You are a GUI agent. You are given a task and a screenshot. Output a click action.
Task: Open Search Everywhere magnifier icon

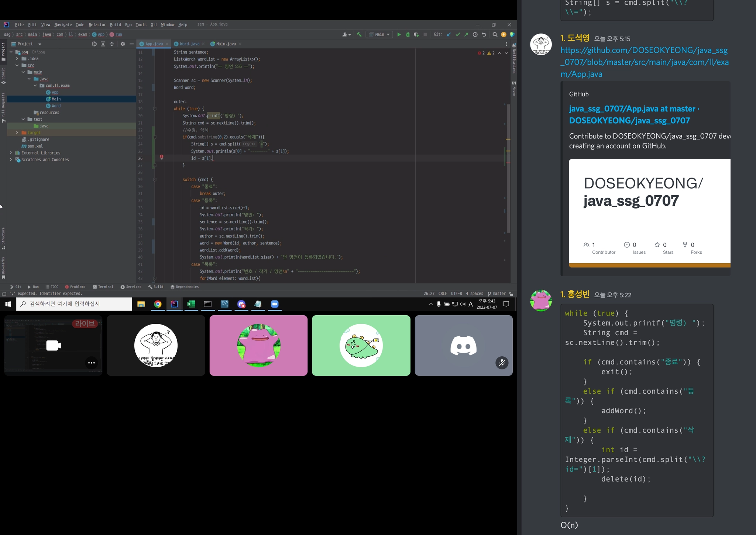click(x=495, y=34)
